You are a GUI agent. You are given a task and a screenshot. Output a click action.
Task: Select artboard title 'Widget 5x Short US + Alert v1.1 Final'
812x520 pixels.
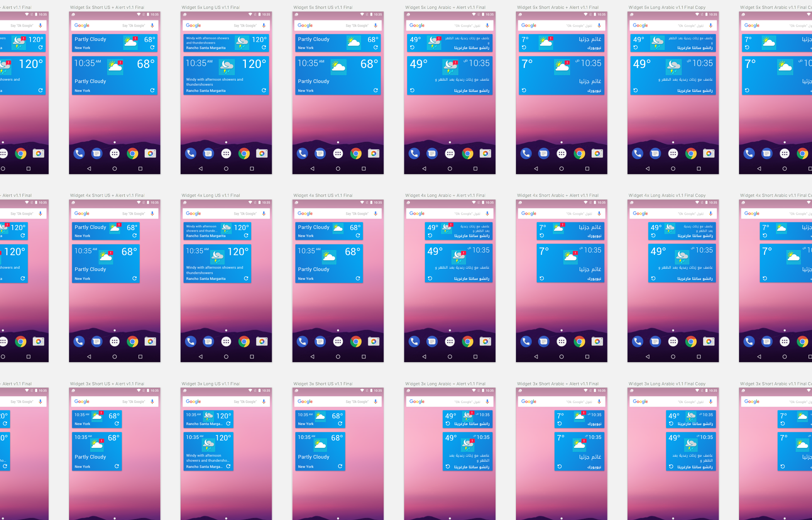[107, 7]
